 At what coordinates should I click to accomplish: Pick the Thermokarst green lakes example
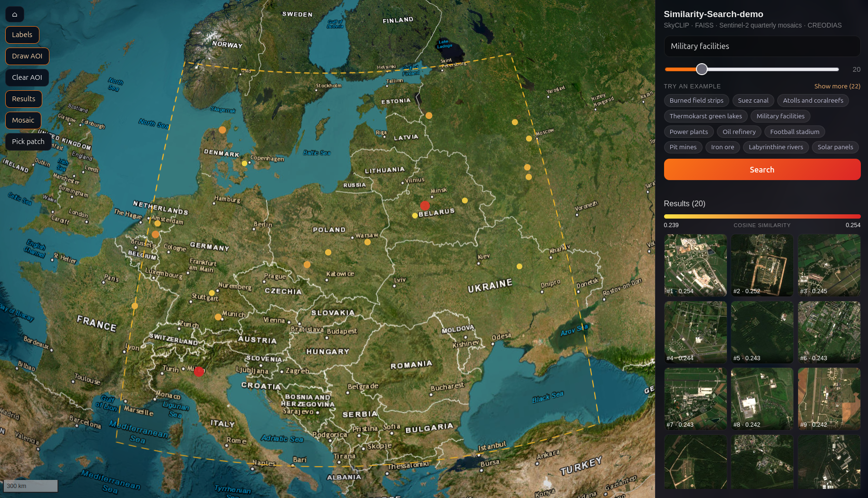click(x=705, y=116)
